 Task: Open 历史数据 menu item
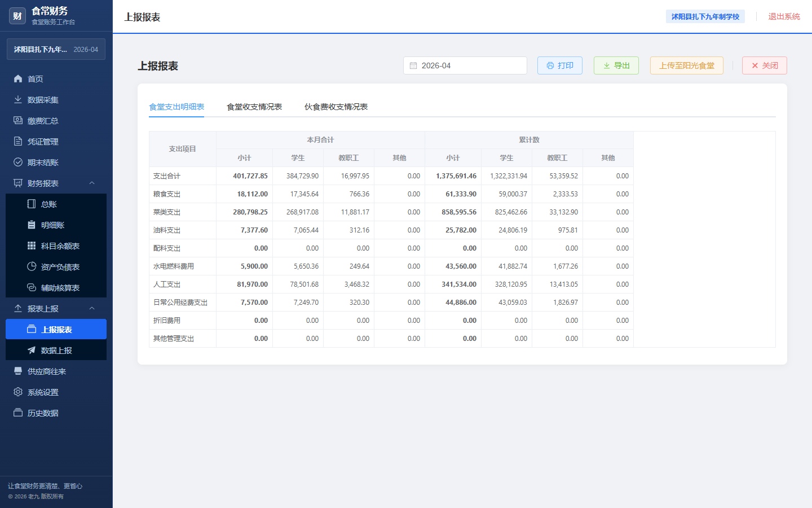pos(56,413)
